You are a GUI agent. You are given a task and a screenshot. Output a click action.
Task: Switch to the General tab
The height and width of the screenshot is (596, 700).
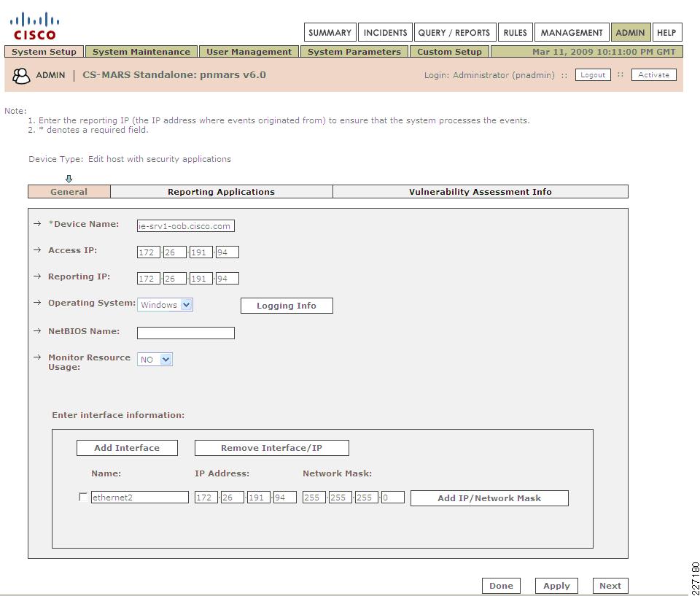69,192
